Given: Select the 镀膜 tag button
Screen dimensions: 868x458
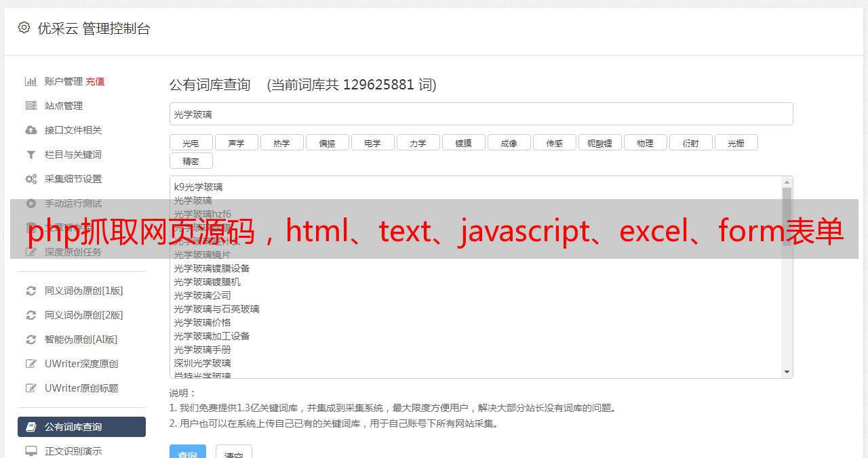Looking at the screenshot, I should click(463, 143).
